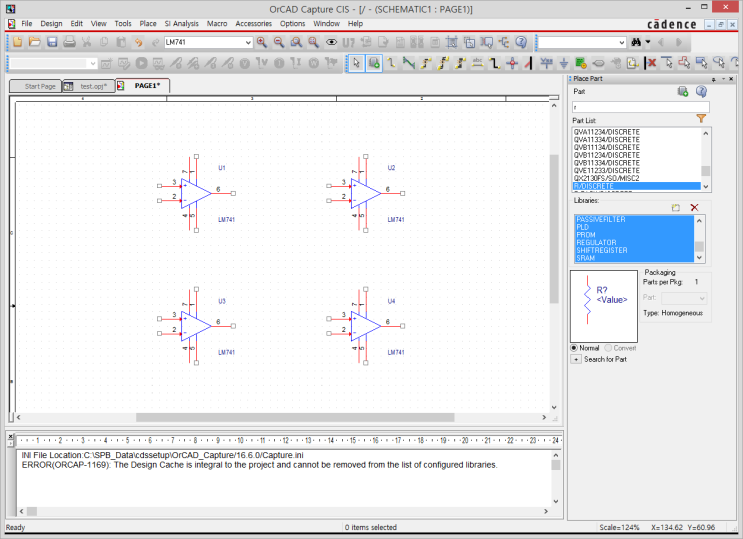Click the help icon in Place Part panel
Screen dimensions: 743x539
(x=701, y=91)
